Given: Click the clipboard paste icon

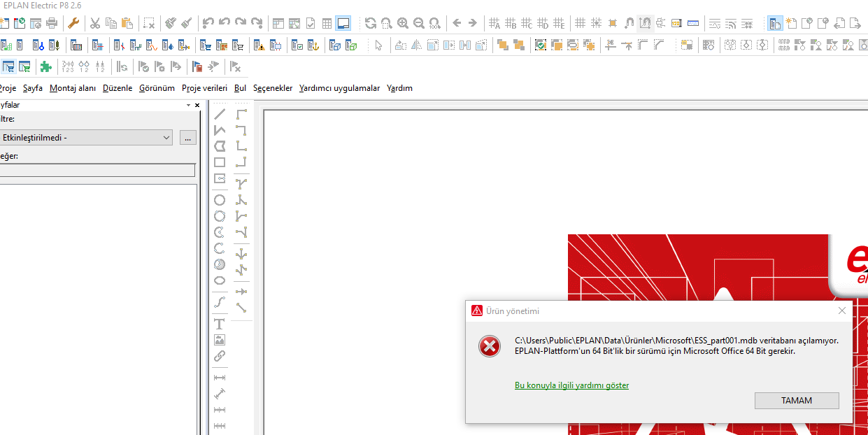Looking at the screenshot, I should [127, 23].
